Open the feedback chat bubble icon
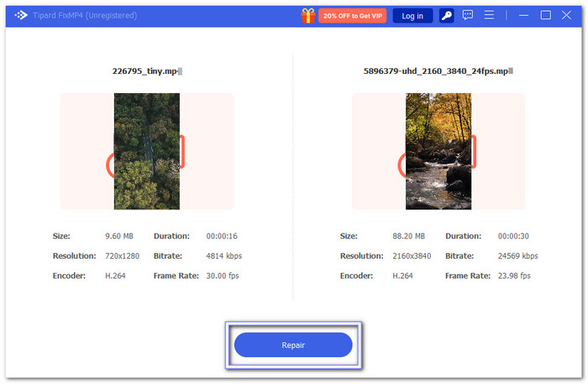This screenshot has height=384, width=588. (468, 15)
